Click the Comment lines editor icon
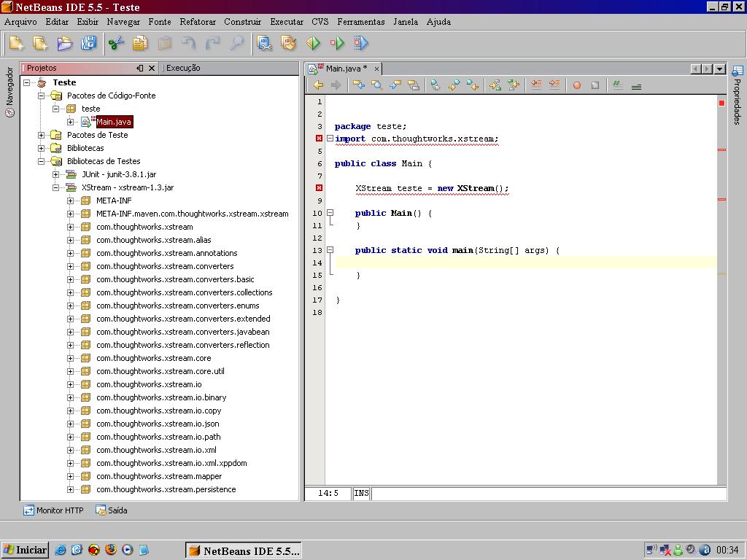 pos(618,86)
